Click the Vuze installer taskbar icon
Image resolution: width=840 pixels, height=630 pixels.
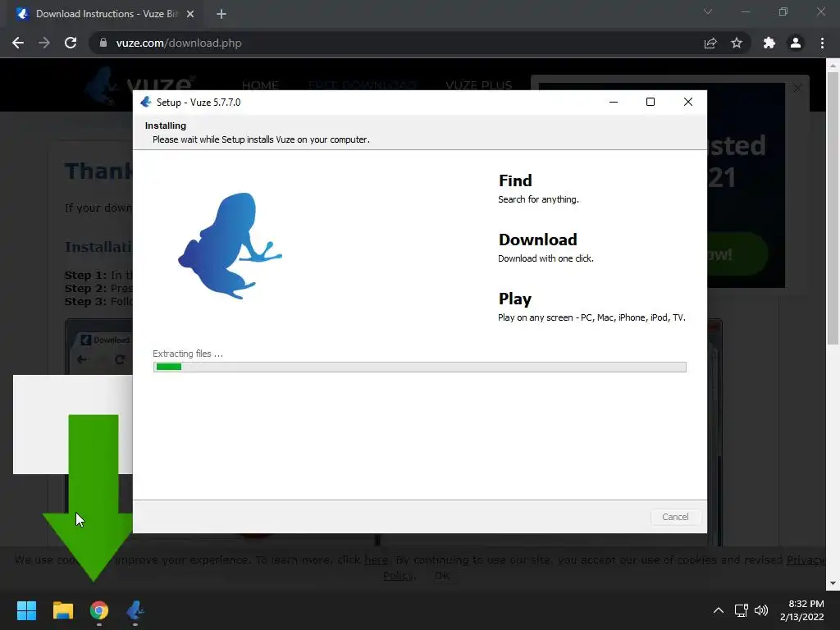pos(135,610)
